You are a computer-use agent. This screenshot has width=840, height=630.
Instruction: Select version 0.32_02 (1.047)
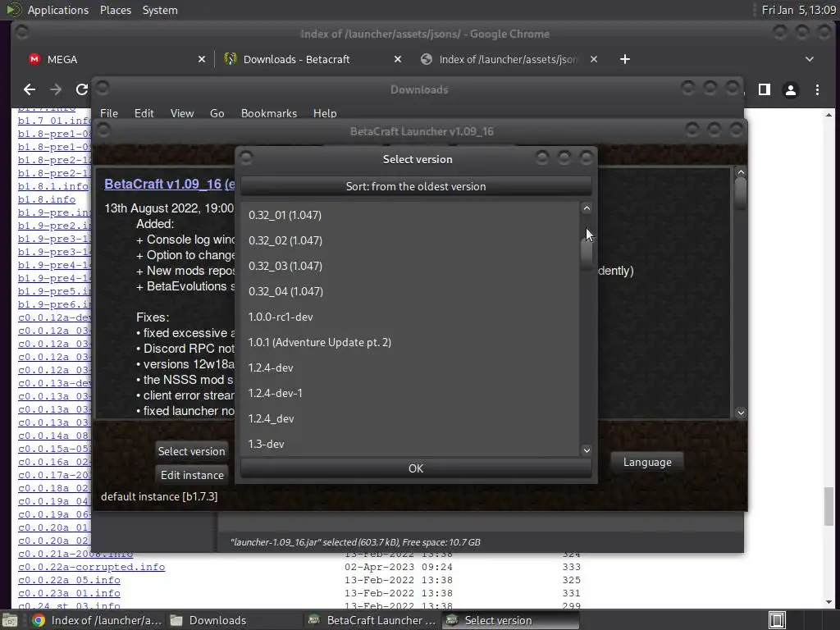click(410, 240)
